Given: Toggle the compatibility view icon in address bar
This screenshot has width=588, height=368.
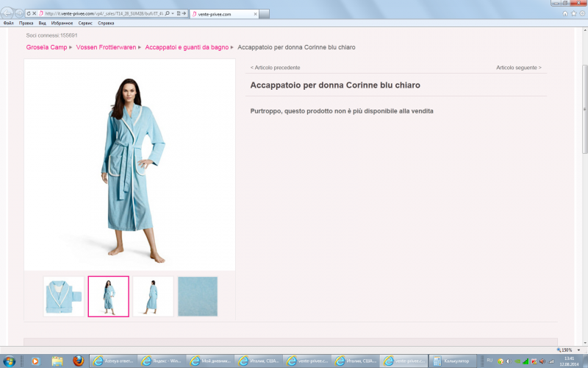Looking at the screenshot, I should pos(179,13).
